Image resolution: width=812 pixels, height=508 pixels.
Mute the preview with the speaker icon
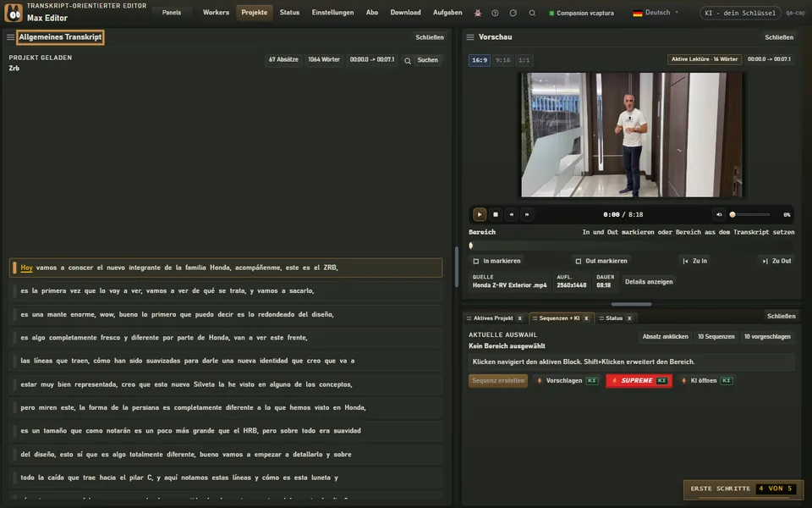(719, 214)
